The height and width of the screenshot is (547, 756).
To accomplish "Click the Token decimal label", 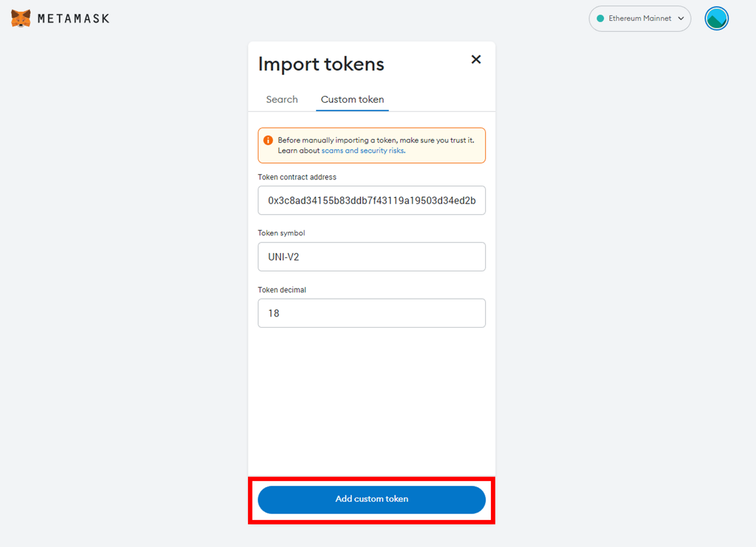I will [282, 290].
